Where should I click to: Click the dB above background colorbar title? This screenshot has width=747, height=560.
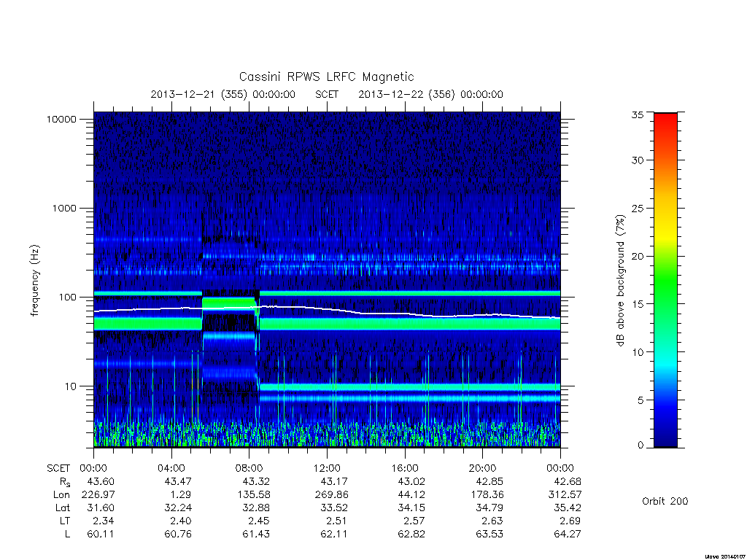(620, 281)
